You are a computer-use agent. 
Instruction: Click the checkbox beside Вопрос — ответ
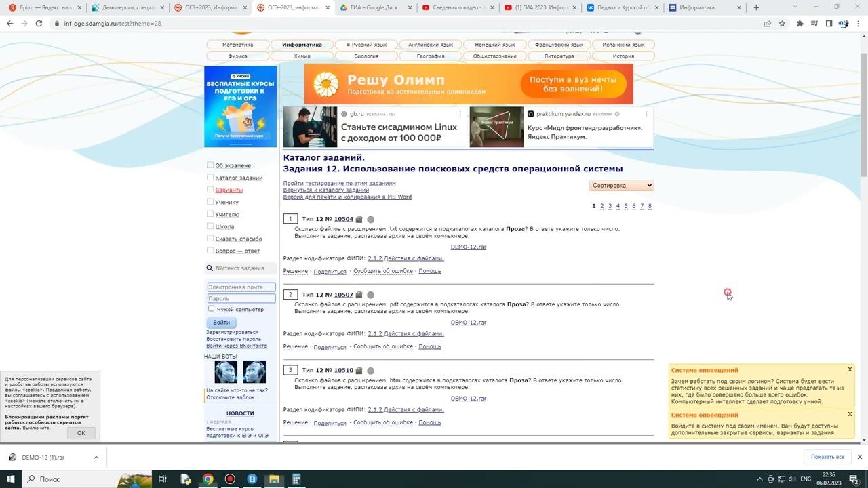tap(210, 250)
